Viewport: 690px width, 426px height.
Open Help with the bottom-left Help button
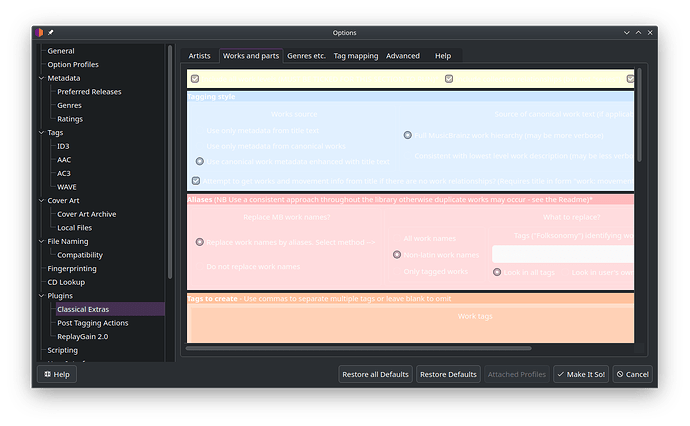(56, 374)
